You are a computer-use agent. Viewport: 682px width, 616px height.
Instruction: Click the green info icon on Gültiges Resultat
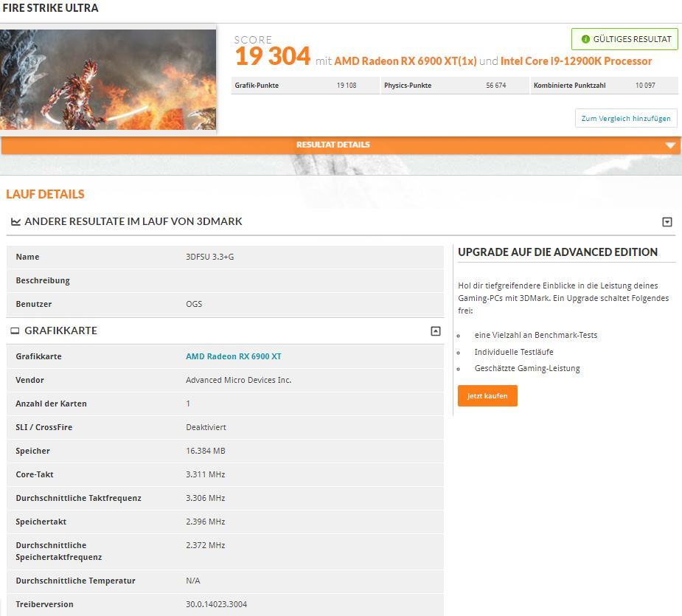585,39
